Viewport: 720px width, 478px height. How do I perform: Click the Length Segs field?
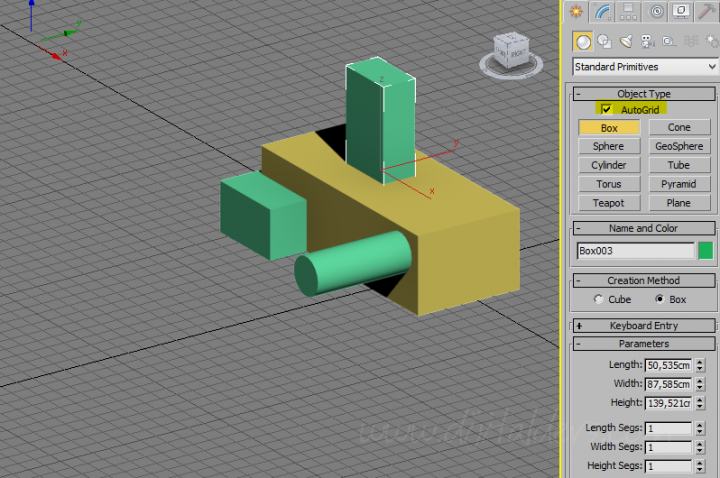pyautogui.click(x=668, y=428)
